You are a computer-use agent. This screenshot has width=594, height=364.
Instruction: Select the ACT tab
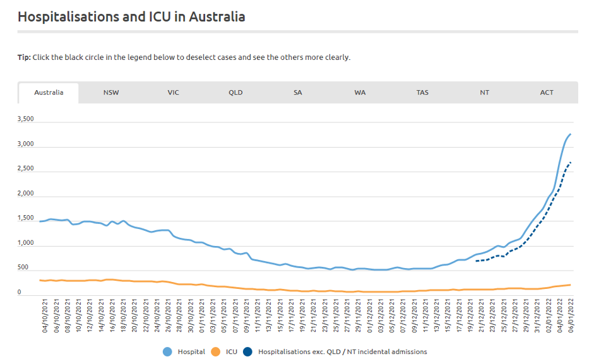(x=547, y=93)
